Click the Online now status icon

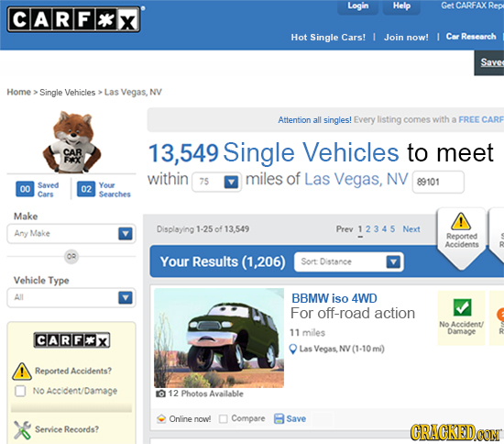click(161, 418)
